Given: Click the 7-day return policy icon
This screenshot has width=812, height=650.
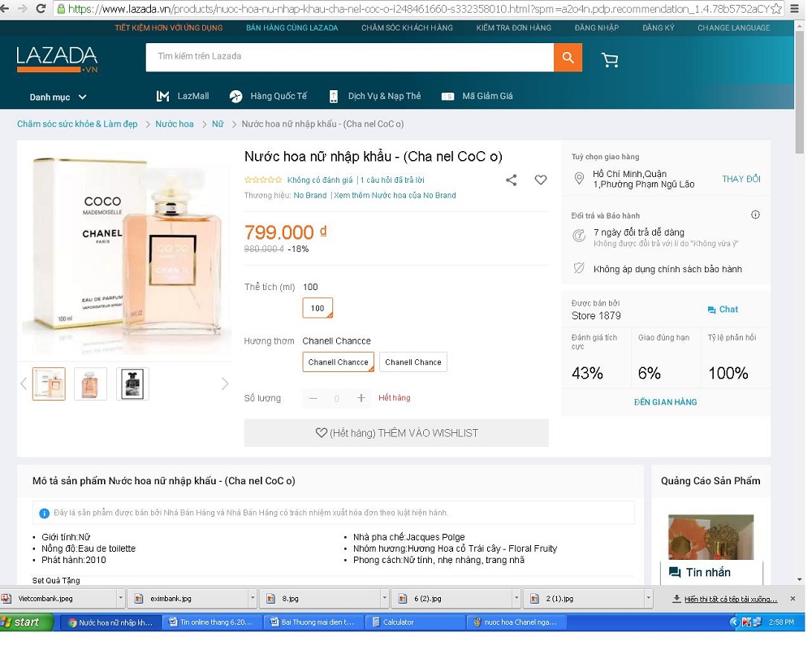Looking at the screenshot, I should [x=579, y=236].
